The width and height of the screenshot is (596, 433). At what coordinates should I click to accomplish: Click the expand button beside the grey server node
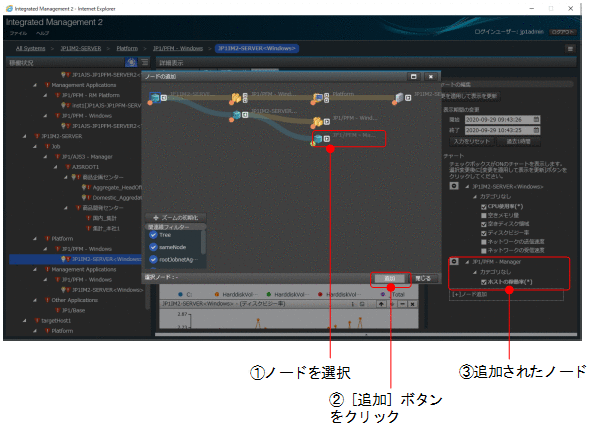408,98
